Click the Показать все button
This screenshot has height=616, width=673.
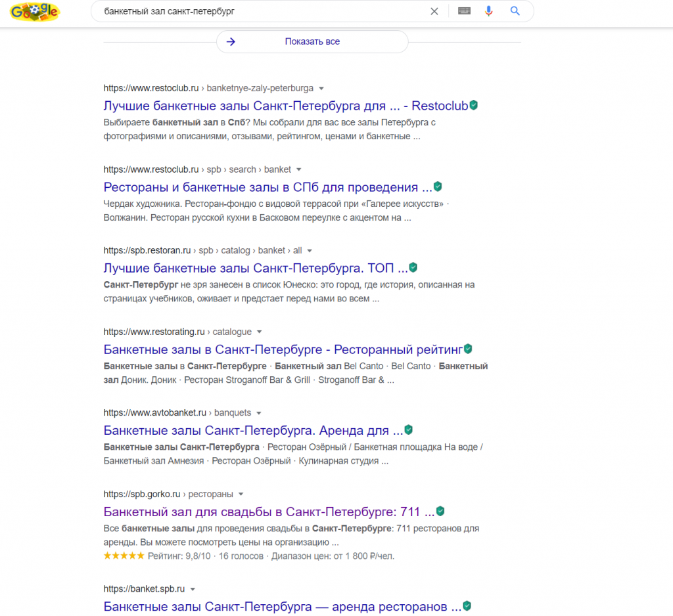click(312, 41)
